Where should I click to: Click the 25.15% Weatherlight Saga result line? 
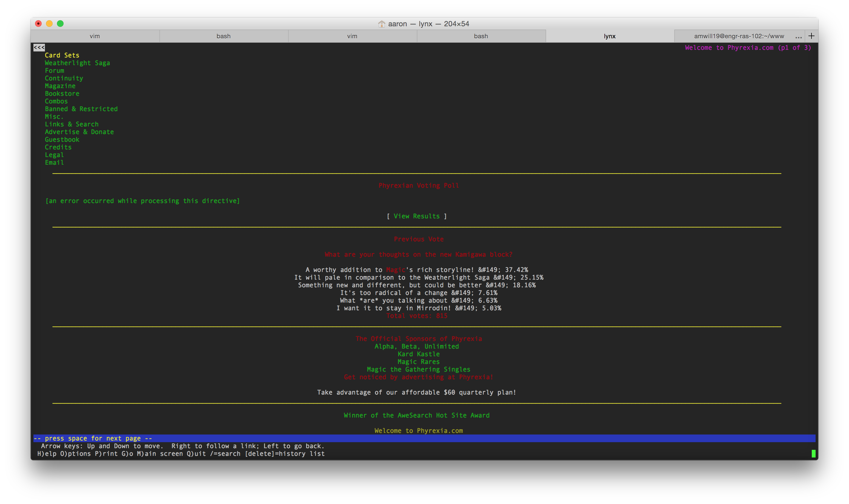[419, 277]
